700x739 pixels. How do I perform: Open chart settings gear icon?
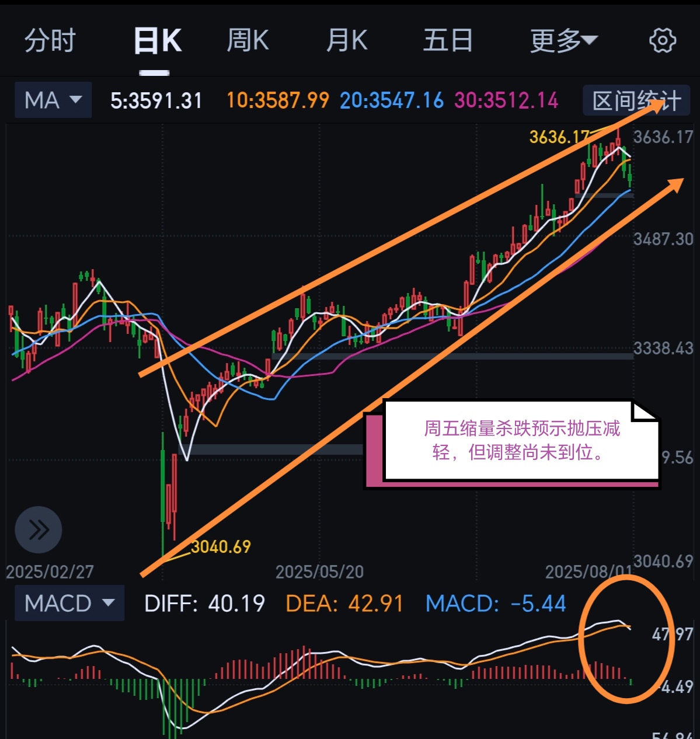tap(662, 41)
